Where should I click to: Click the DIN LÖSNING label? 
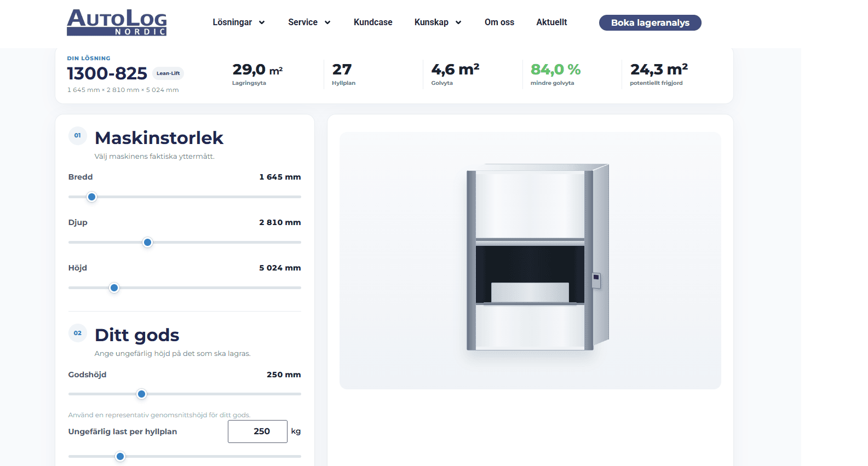89,58
